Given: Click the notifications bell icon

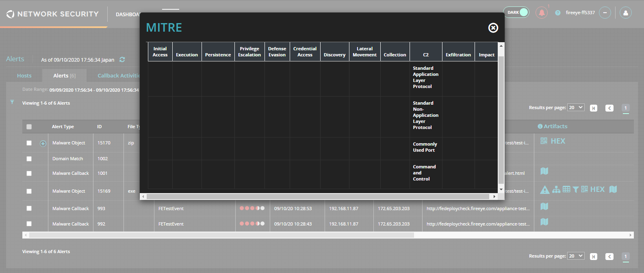Looking at the screenshot, I should click(541, 13).
